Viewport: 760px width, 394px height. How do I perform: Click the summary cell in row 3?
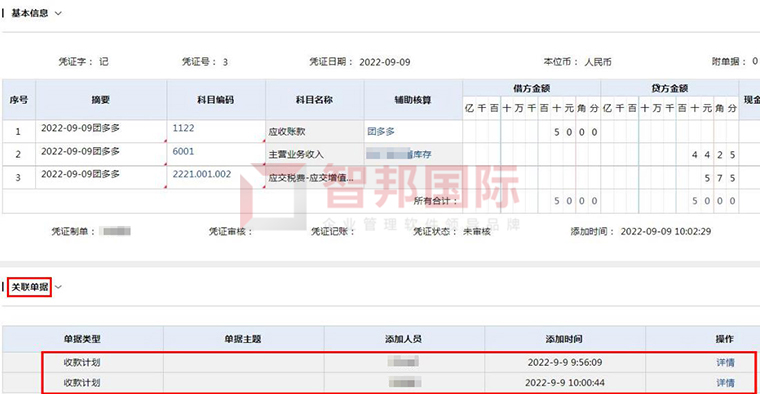pyautogui.click(x=101, y=177)
